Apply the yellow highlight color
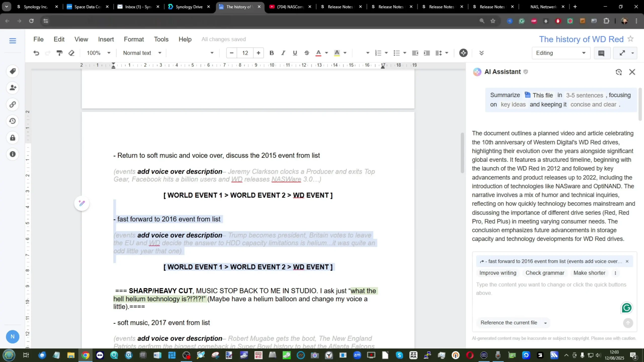 [337, 53]
